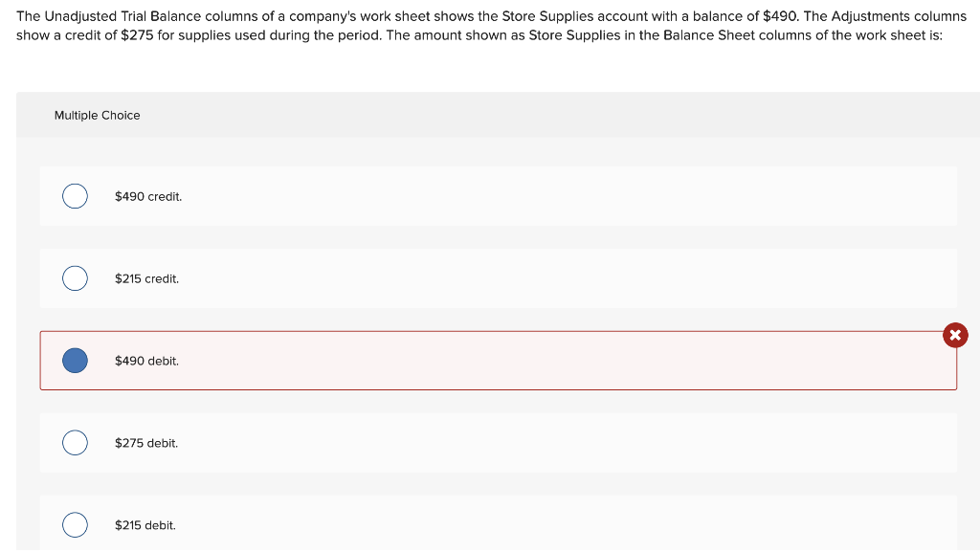
Task: Click the "$490 debit." answer text
Action: tap(146, 361)
